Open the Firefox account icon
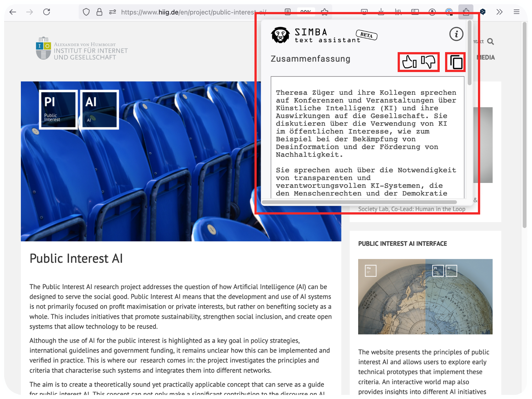The height and width of the screenshot is (399, 532). click(432, 12)
